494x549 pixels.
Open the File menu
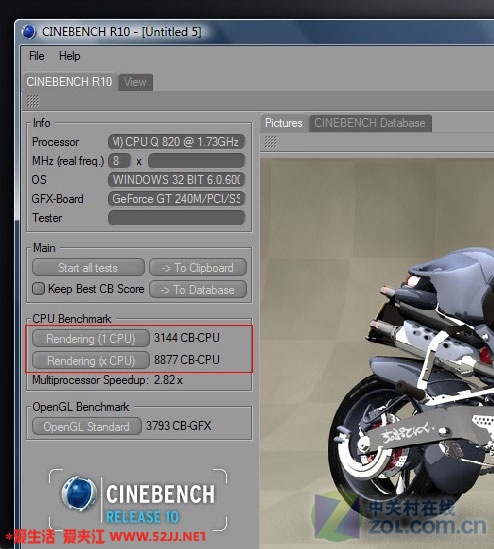(x=37, y=56)
